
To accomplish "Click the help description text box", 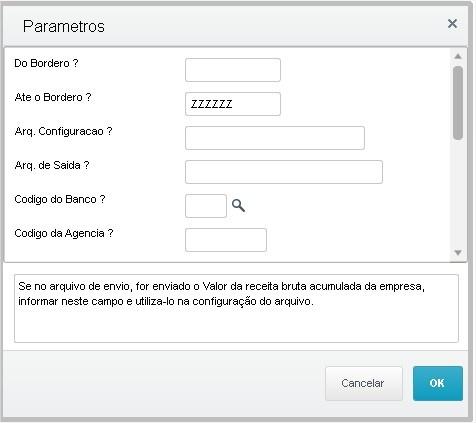I will 236,308.
